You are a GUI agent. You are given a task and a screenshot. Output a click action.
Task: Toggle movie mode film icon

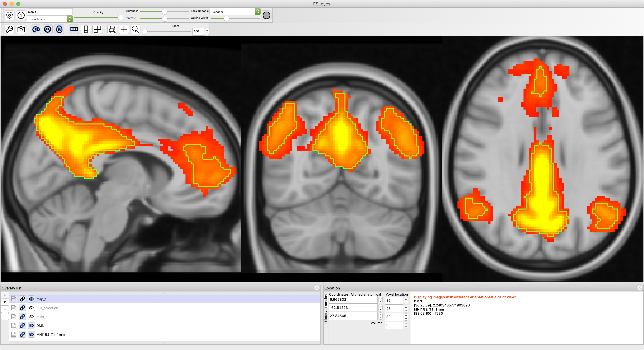pos(112,29)
